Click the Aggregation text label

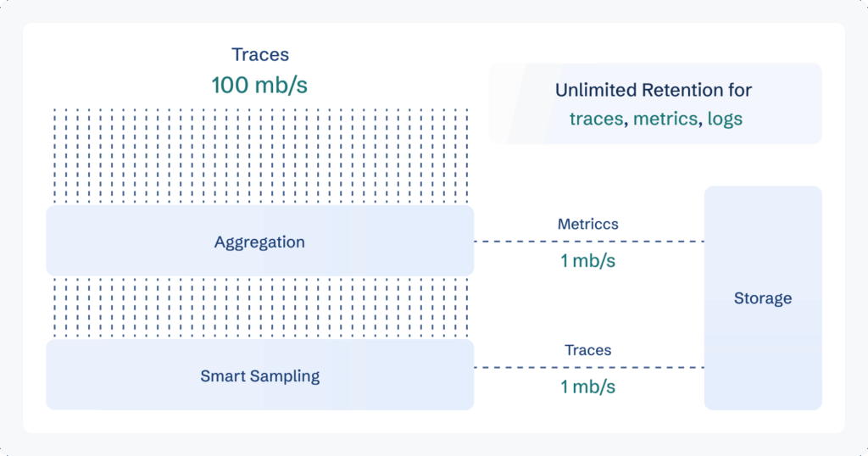point(259,242)
